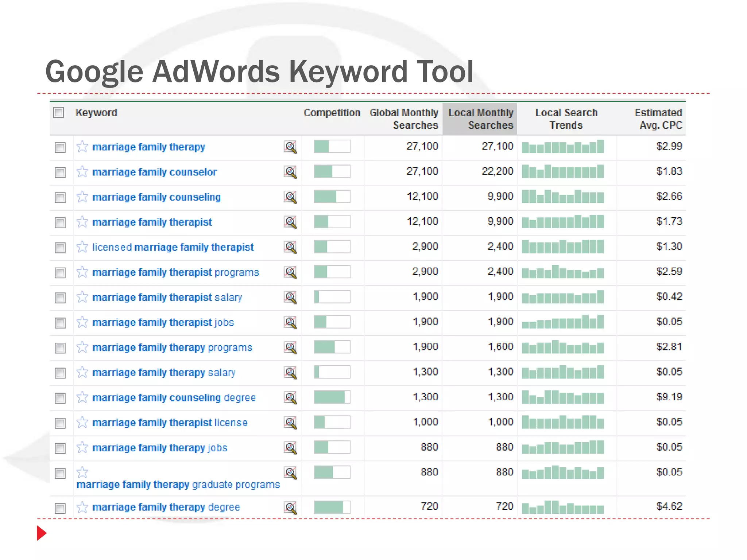This screenshot has width=747, height=560.
Task: Sort by the Keyword column header
Action: [96, 113]
